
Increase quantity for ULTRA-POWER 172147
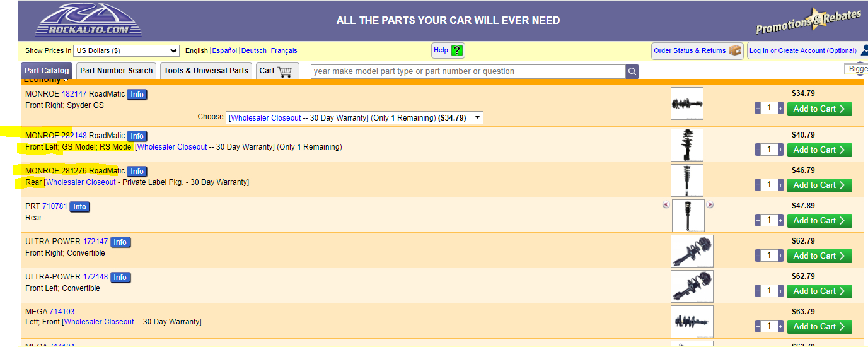coord(780,256)
